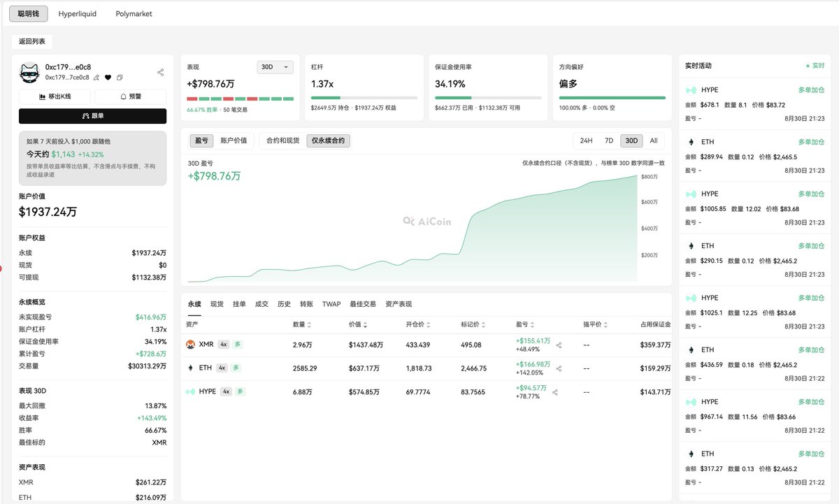Click the HYPE icon in the $1025.1 activity
839x504 pixels.
pyautogui.click(x=691, y=298)
